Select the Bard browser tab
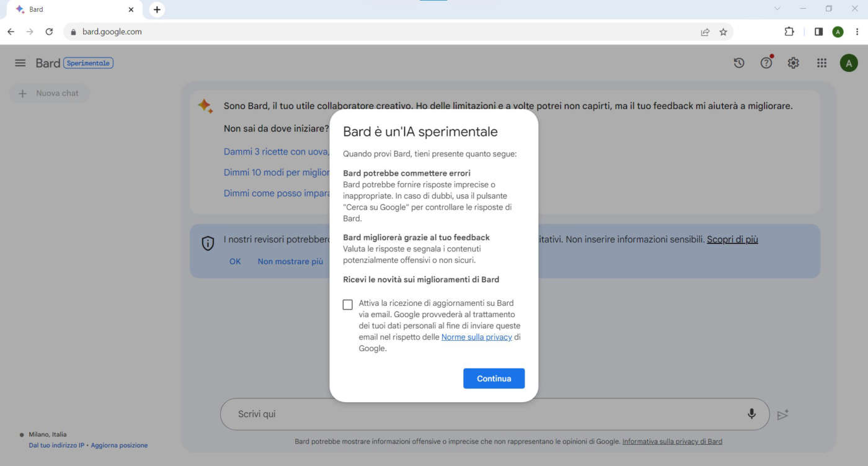The width and height of the screenshot is (868, 466). pos(74,9)
